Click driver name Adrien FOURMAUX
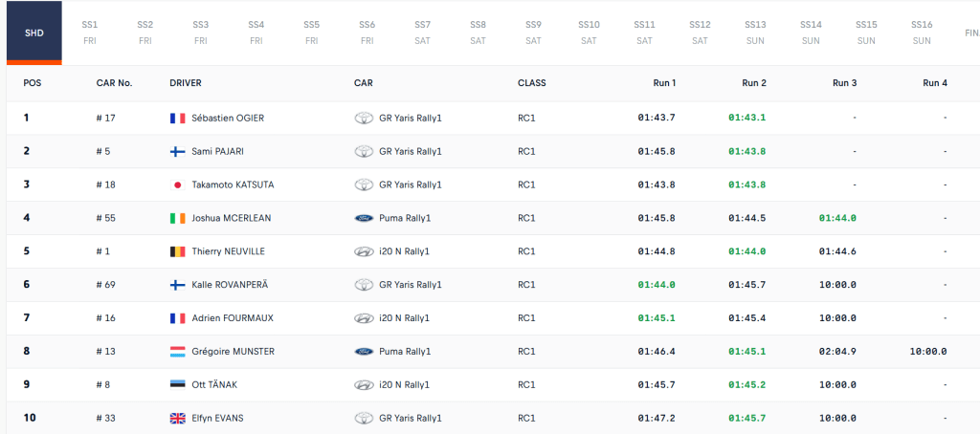980x434 pixels. tap(231, 318)
